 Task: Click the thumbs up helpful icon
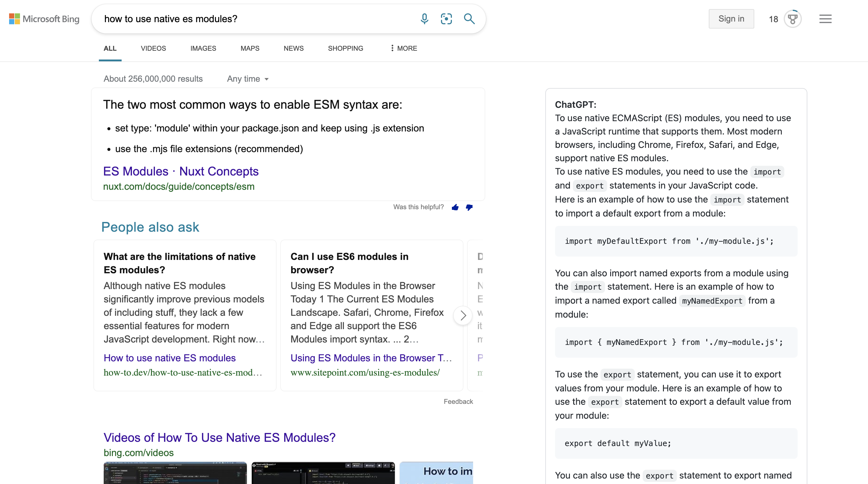coord(456,207)
